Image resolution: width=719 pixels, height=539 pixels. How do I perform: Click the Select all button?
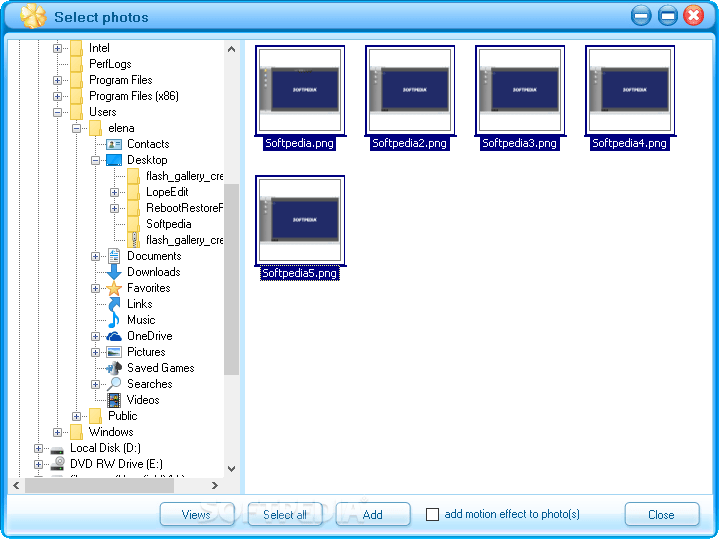click(285, 514)
